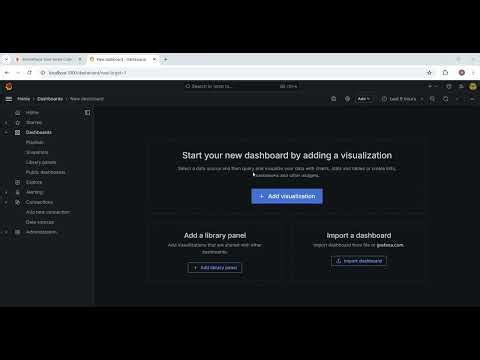Open the help icon in top bar

449,86
